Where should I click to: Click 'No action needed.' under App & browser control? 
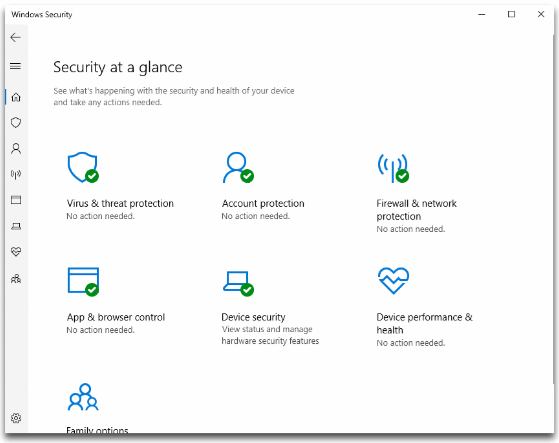tap(101, 330)
